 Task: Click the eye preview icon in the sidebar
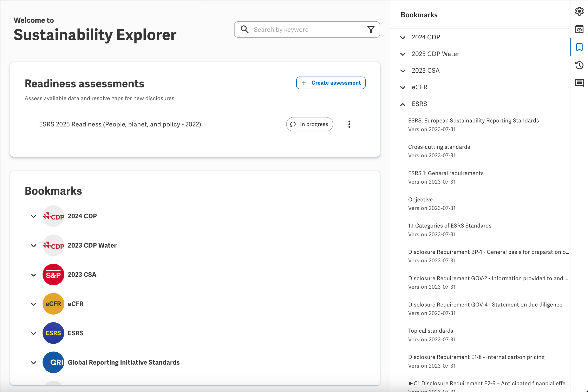click(x=579, y=29)
